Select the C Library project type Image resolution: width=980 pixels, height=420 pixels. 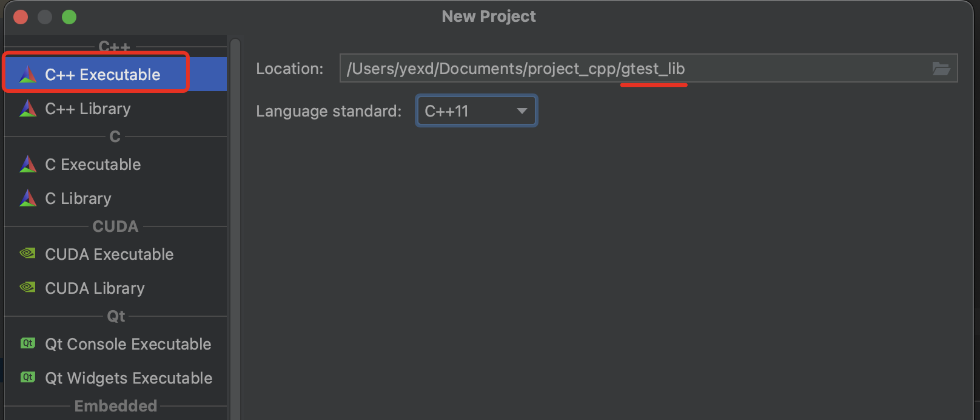pos(115,198)
